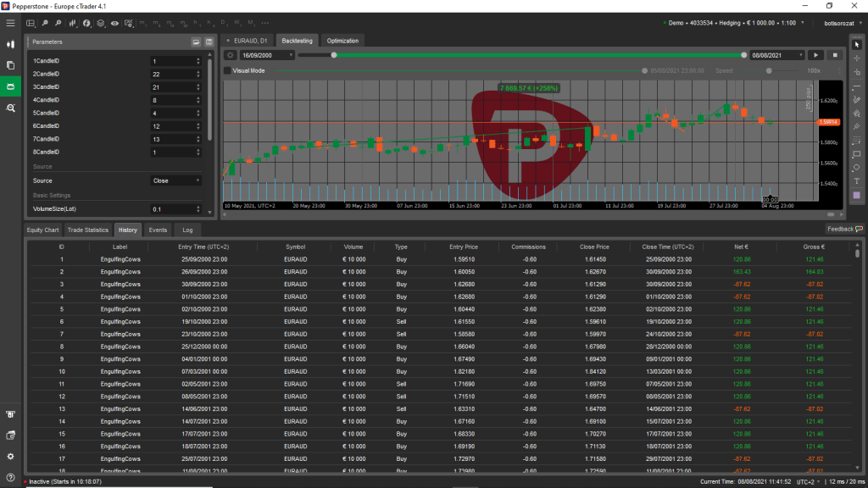Select the Text drawing tool
Screen dimensions: 868x488
pos(857,180)
